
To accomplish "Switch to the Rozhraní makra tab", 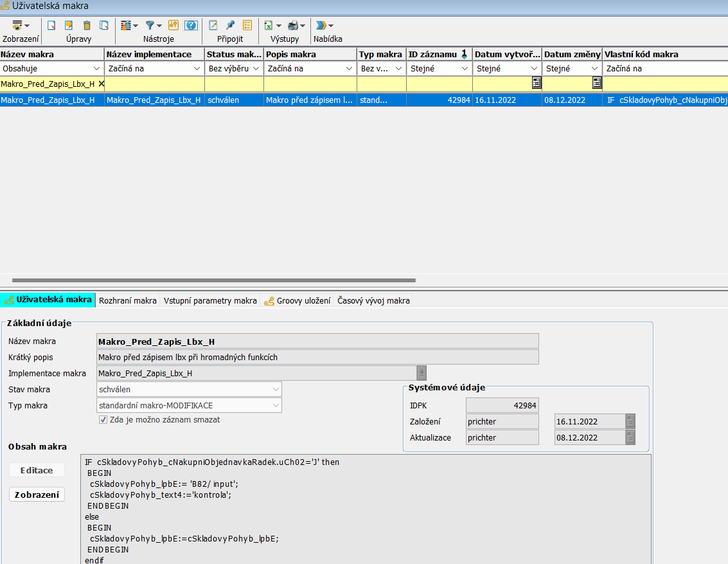I will click(127, 300).
